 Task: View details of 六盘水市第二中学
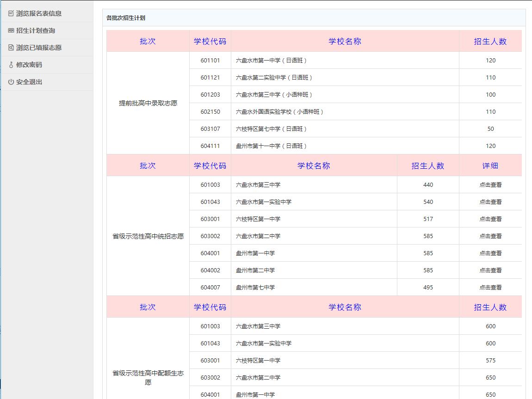point(492,236)
